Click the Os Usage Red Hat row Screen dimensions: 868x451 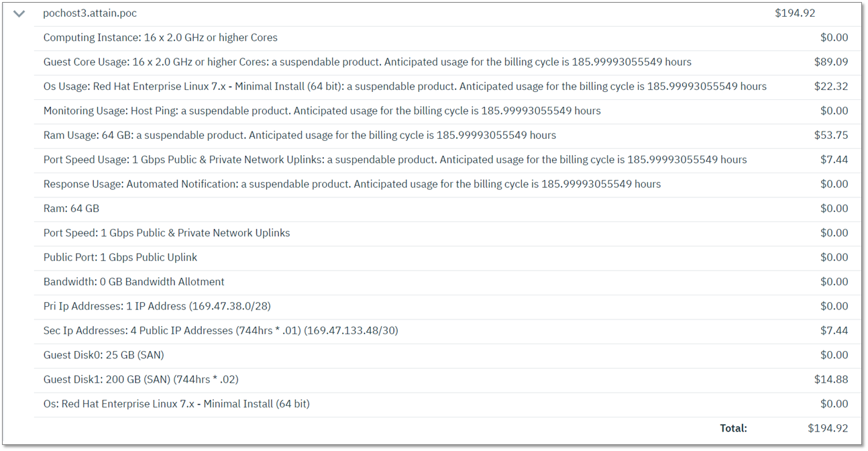click(404, 87)
